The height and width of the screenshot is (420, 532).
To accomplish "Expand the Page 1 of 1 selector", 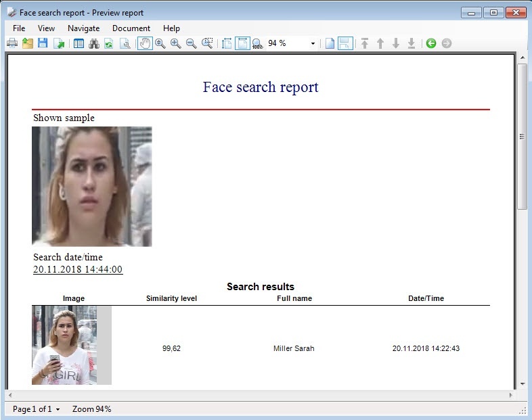I will point(37,409).
